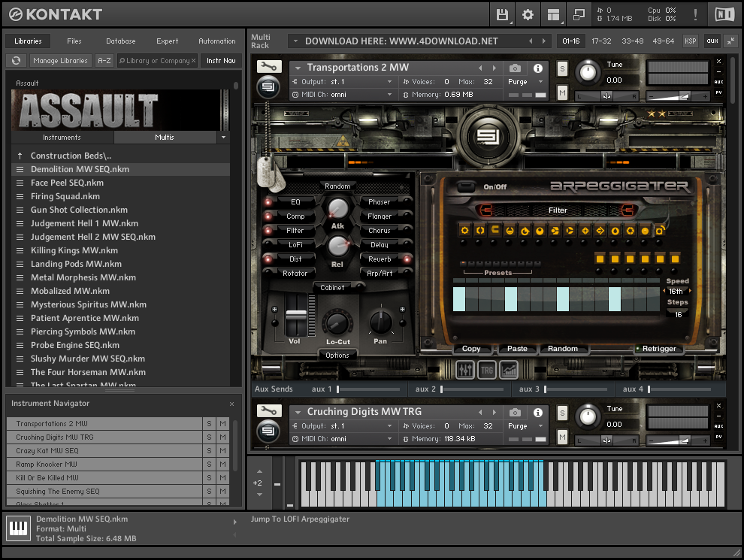Toggle KSP multi script button
The width and height of the screenshot is (744, 560).
pos(691,41)
